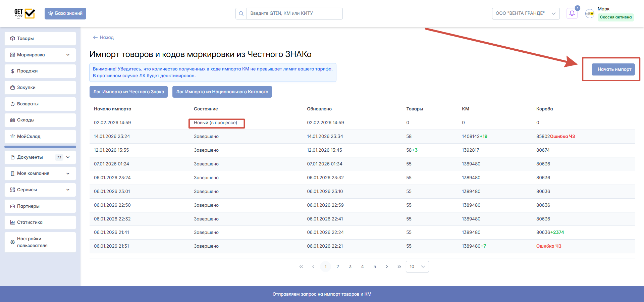Screen dimensions: 644x302
Task: Open Склады in the sidebar
Action: click(40, 120)
